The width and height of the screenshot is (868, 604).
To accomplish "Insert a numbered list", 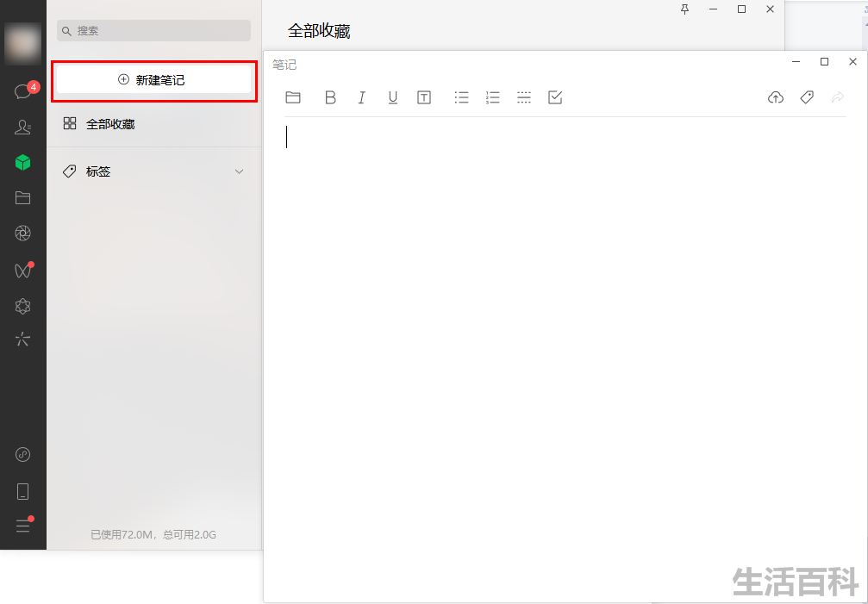I will pyautogui.click(x=493, y=97).
